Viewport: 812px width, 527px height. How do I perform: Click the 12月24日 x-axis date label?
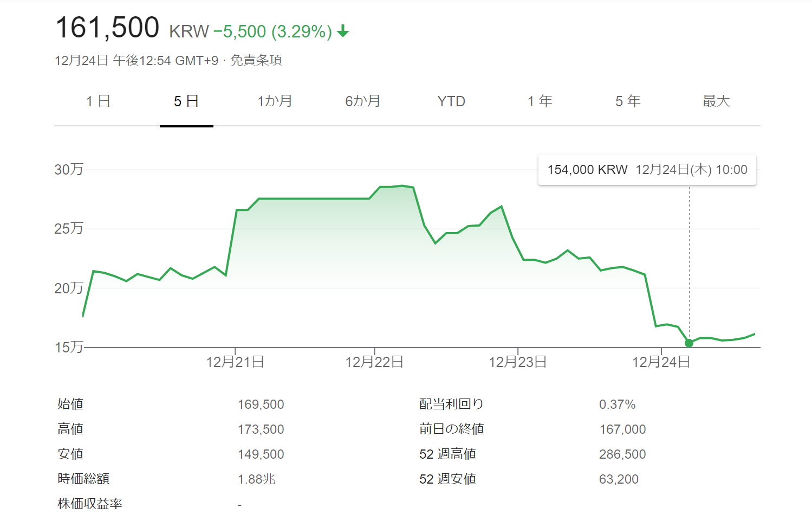[x=661, y=362]
